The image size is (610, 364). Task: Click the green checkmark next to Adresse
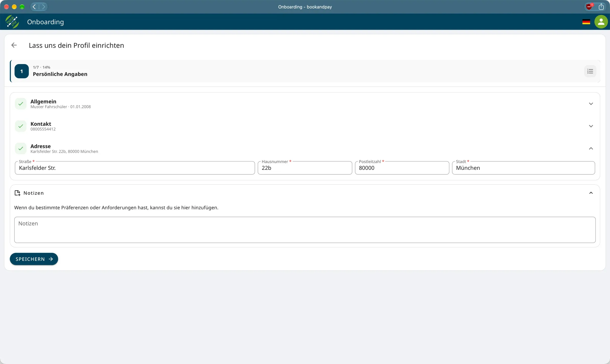21,148
